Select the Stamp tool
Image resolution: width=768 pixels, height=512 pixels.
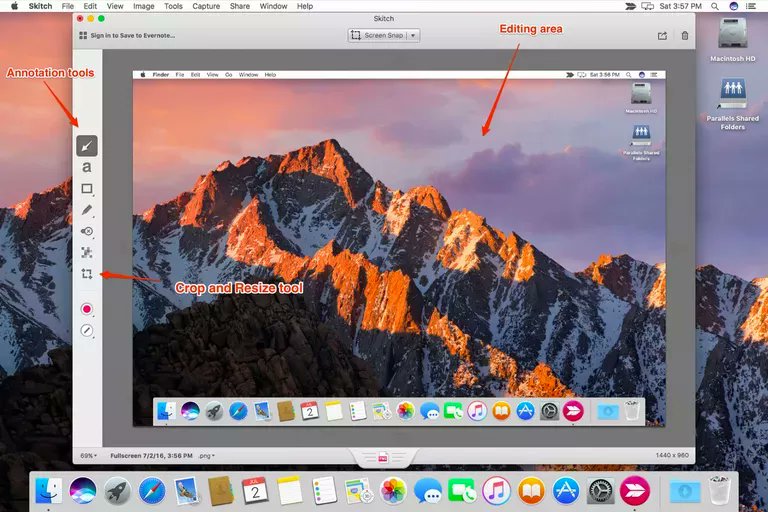click(x=87, y=231)
